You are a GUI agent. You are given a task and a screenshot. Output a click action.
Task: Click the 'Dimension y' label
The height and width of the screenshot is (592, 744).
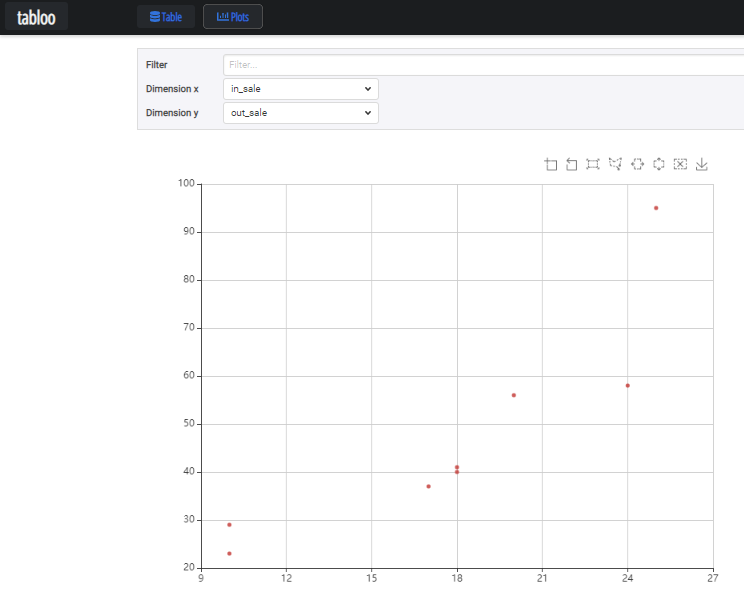coord(172,113)
